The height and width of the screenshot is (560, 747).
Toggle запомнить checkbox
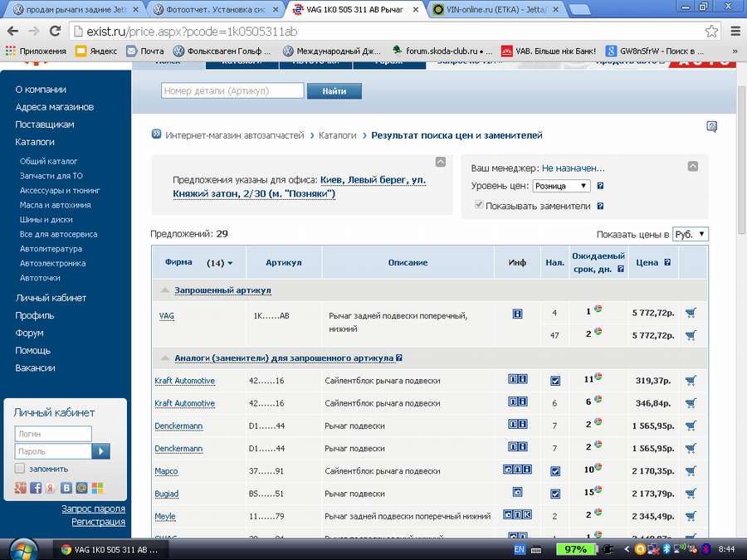click(20, 468)
